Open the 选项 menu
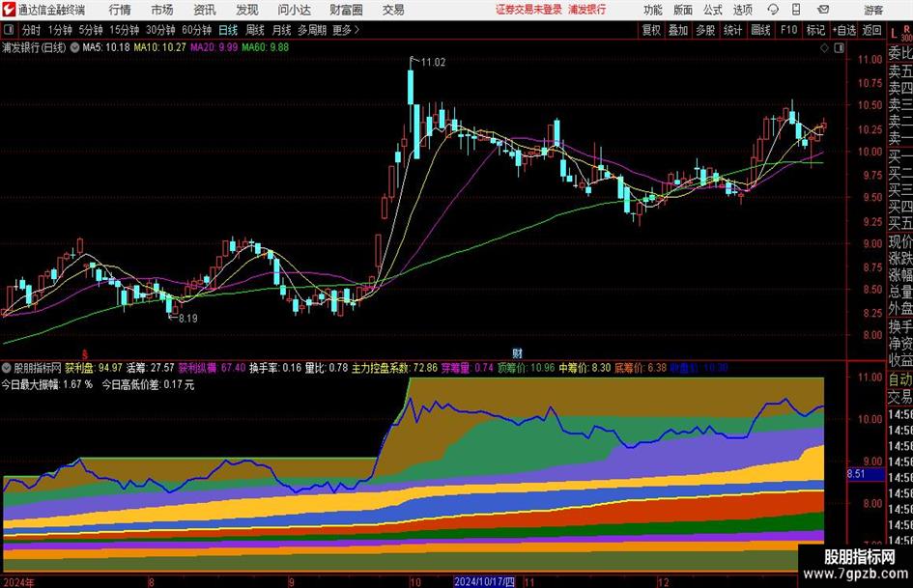 click(x=742, y=10)
